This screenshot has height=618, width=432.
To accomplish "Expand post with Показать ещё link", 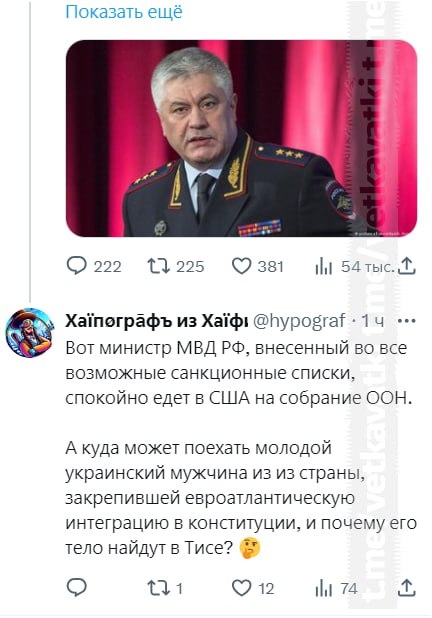I will point(124,12).
